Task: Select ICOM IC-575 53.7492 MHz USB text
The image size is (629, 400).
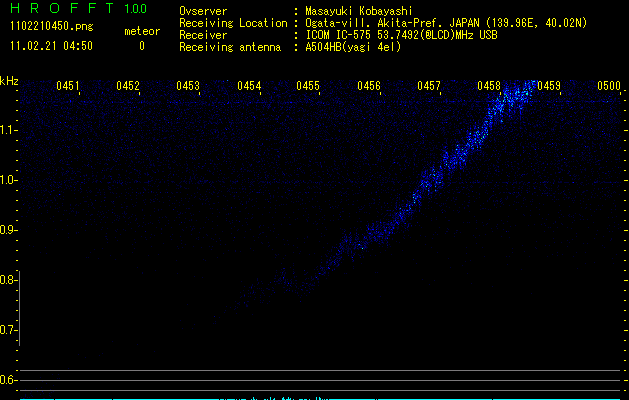Action: coord(401,35)
